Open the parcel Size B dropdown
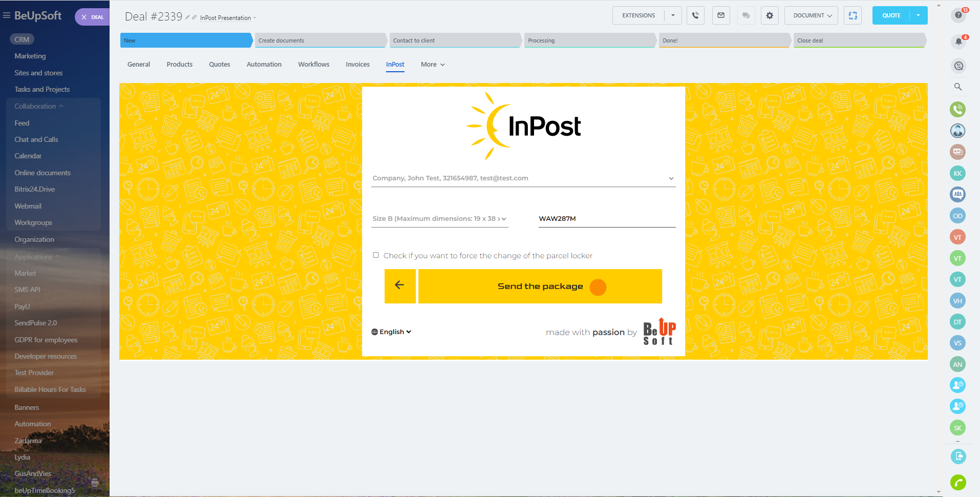 coord(439,219)
